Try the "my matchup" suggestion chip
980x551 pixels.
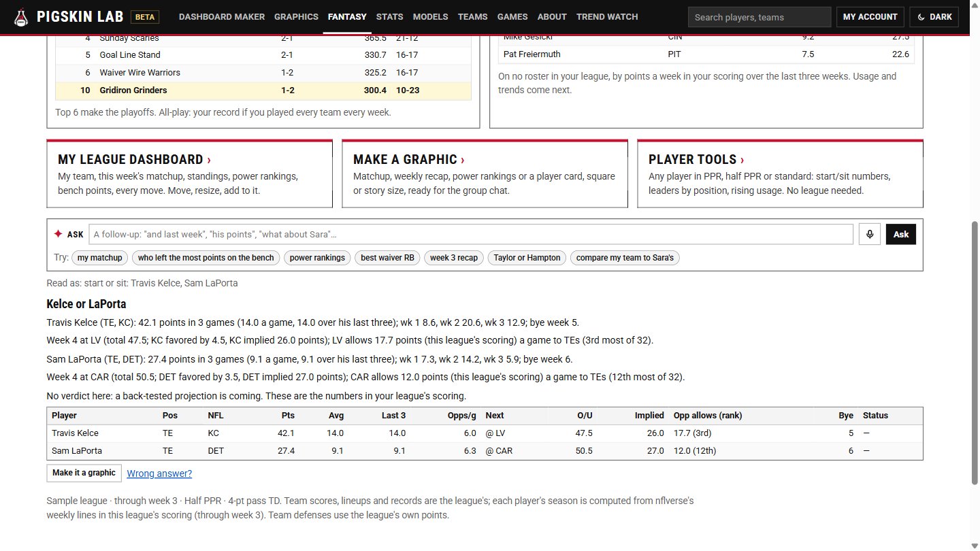(x=100, y=258)
